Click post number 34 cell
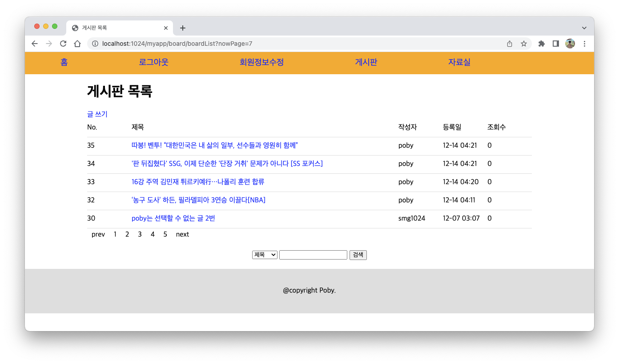 click(x=91, y=164)
